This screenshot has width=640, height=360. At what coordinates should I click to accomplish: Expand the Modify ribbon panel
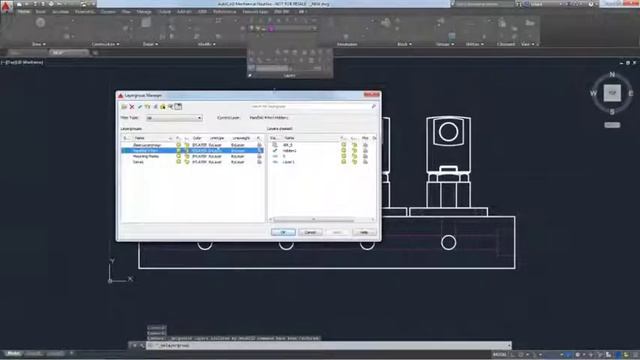point(207,44)
